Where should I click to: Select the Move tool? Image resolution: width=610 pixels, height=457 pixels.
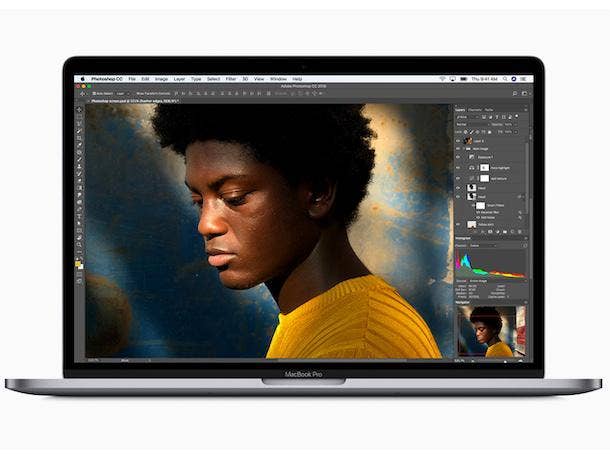(x=79, y=110)
